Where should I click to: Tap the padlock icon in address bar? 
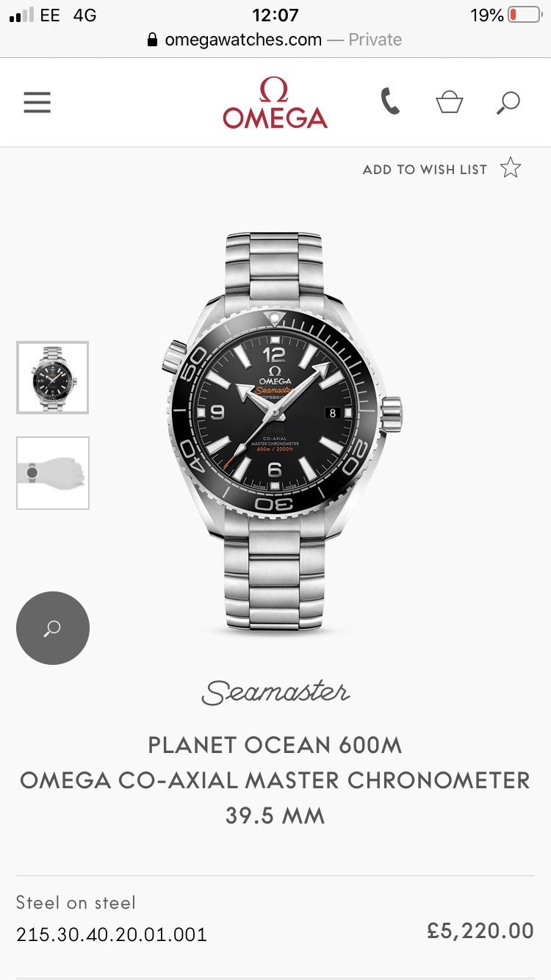153,40
